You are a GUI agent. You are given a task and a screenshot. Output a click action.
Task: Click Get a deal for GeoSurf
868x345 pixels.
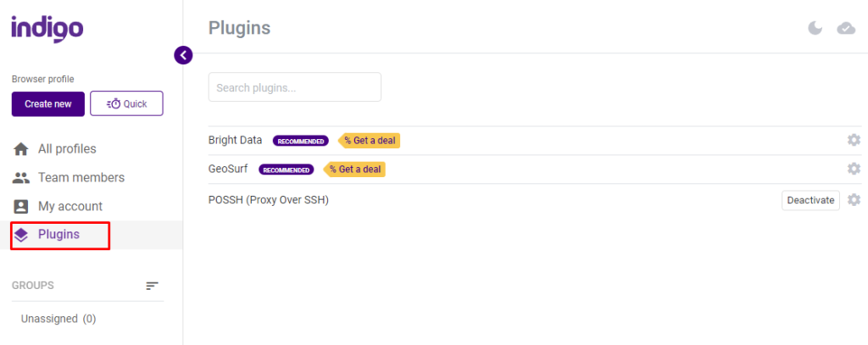[x=355, y=170]
